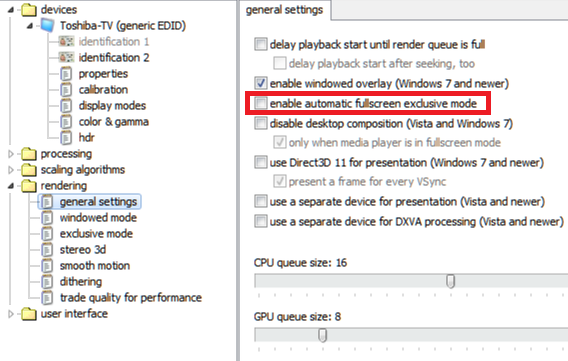
Task: Select the hdr settings page icon
Action: [66, 138]
